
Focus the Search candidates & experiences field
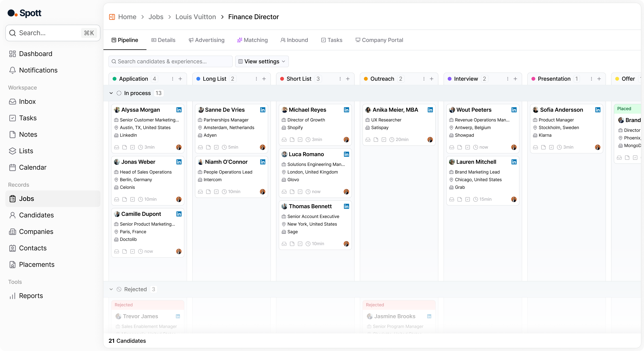170,61
